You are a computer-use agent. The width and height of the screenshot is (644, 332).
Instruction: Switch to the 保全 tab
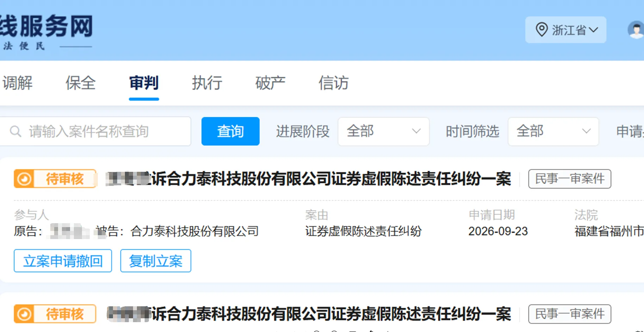tap(81, 83)
